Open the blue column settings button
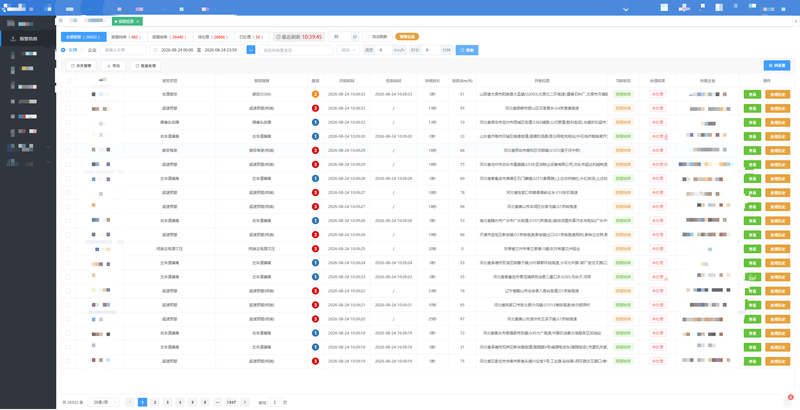The width and height of the screenshot is (800, 410). pos(777,65)
